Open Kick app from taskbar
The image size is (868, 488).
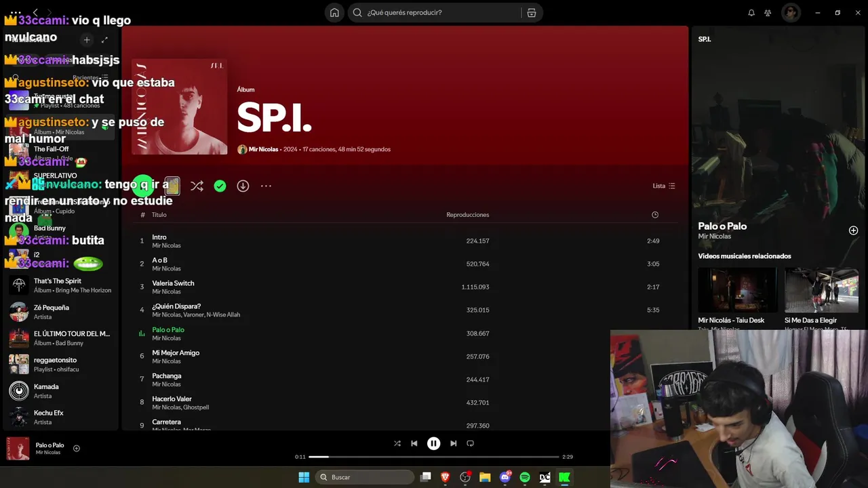[x=564, y=477]
